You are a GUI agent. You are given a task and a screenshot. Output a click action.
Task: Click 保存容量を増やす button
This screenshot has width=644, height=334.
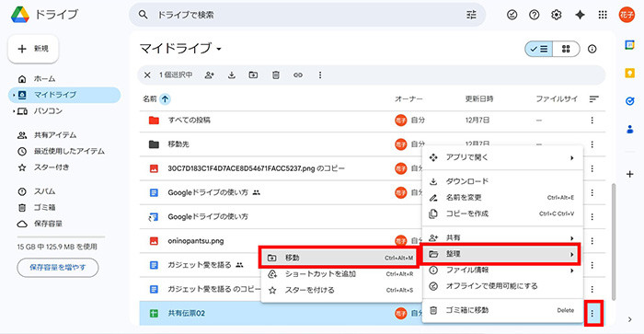57,268
